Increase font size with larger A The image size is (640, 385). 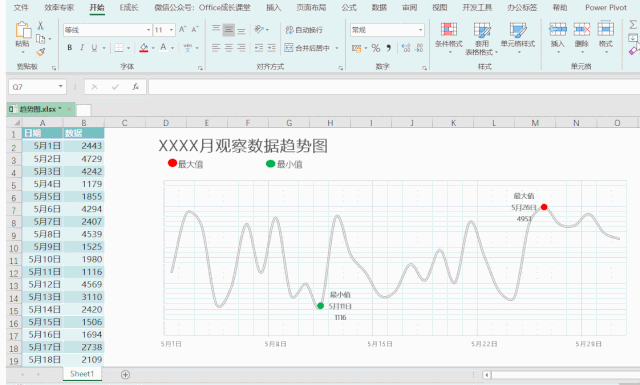(x=182, y=29)
